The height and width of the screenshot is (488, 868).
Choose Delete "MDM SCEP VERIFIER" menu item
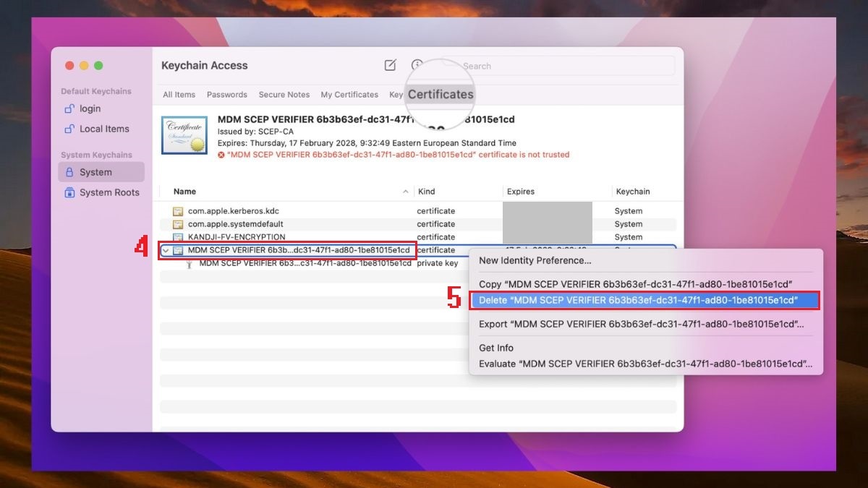coord(645,300)
